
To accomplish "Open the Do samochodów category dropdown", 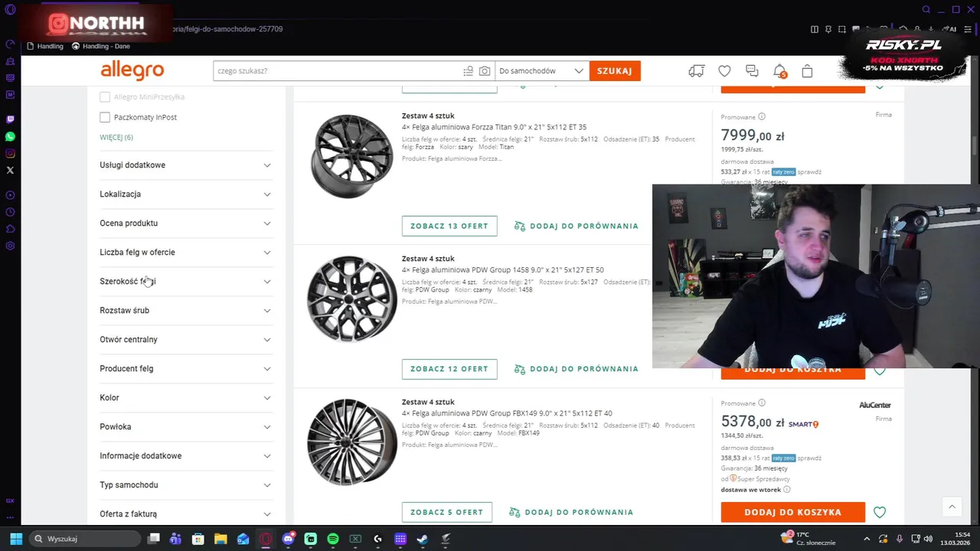I will (x=542, y=71).
